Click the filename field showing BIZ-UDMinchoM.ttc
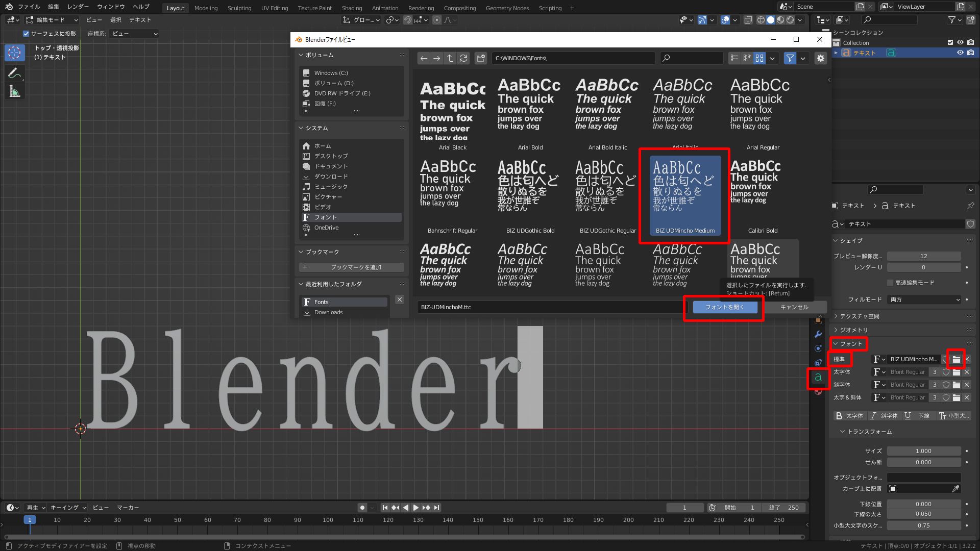Screen dimensions: 980x551 pyautogui.click(x=549, y=307)
